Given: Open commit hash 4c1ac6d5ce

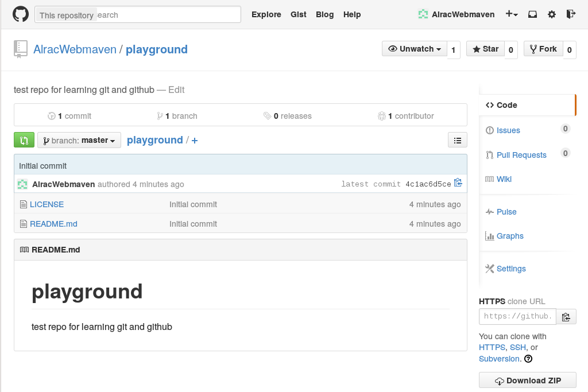Looking at the screenshot, I should coord(428,184).
